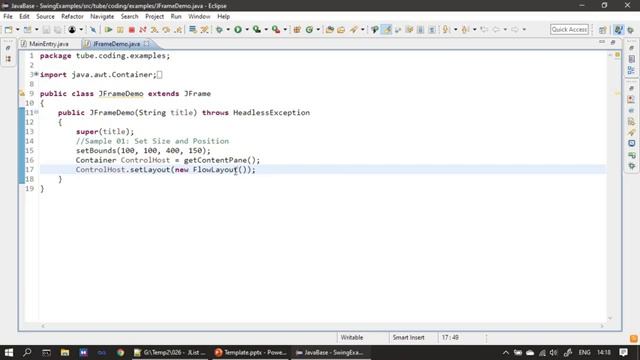640x360 pixels.
Task: Click the warning marker on line 9
Action: (x=22, y=93)
